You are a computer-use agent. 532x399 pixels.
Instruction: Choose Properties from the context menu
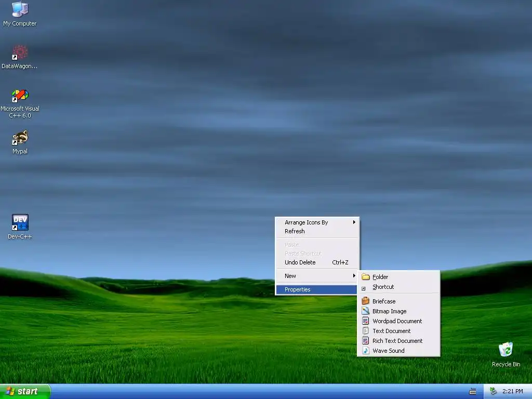click(317, 289)
